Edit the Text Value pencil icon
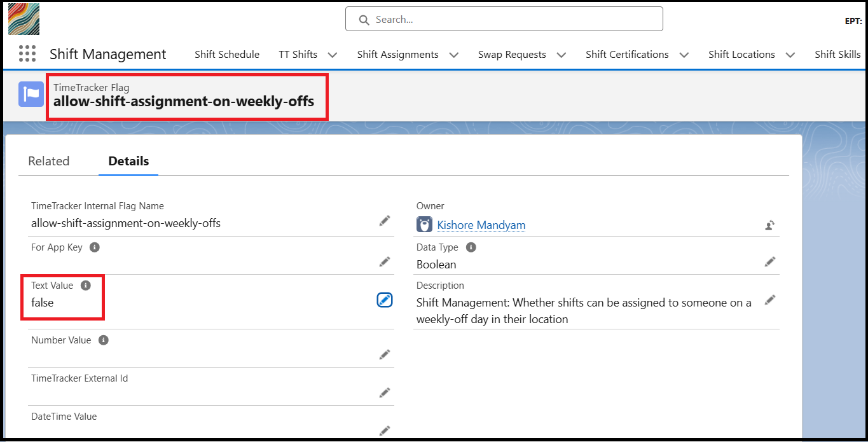868x442 pixels. tap(385, 300)
